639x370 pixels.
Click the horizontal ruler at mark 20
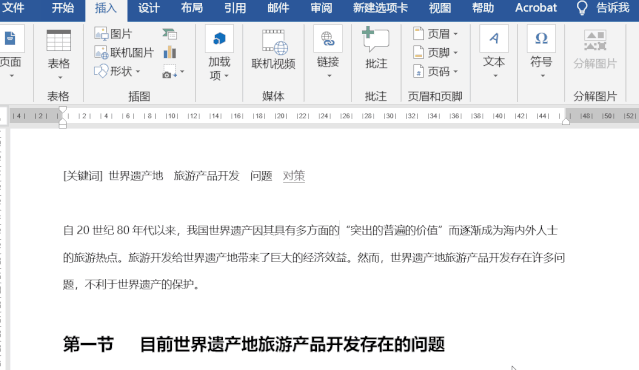280,116
